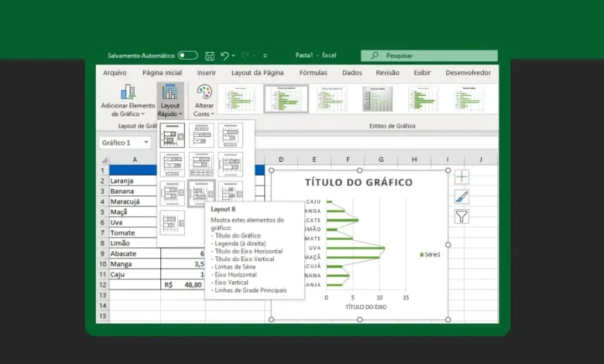Select column D header
The image size is (604, 364).
(x=281, y=160)
